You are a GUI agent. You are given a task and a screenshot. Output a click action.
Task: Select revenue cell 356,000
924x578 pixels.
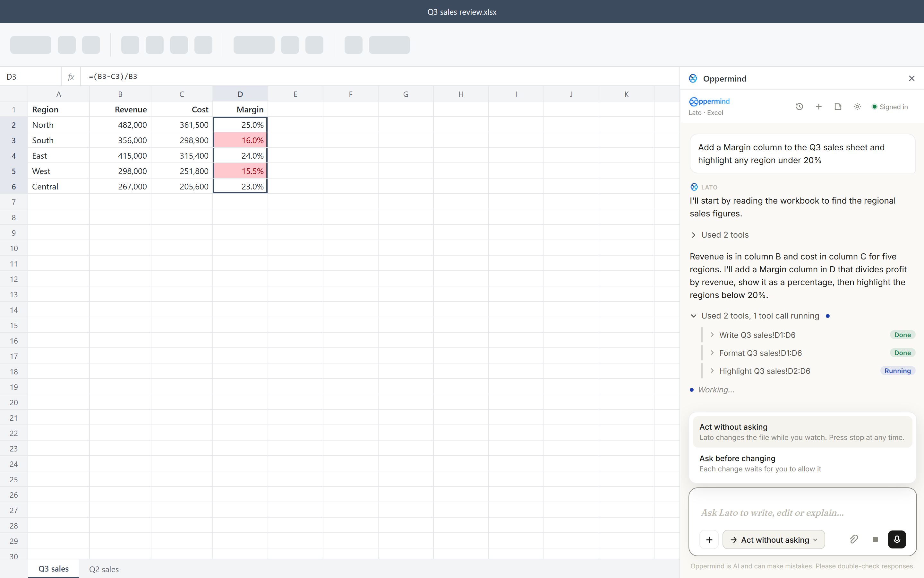120,140
